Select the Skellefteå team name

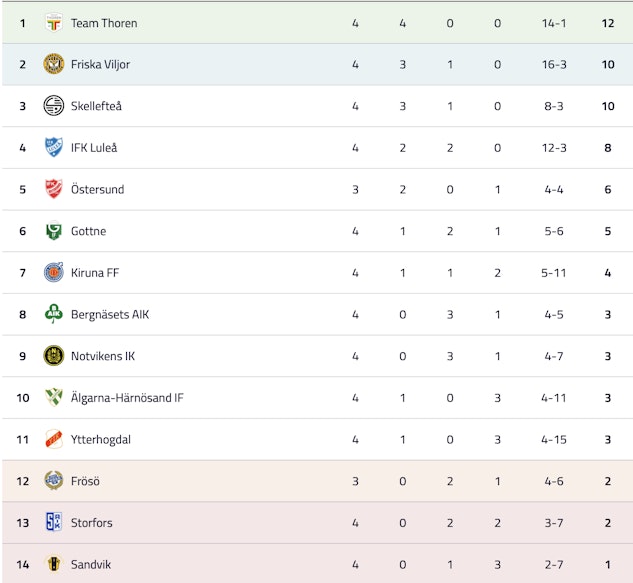point(96,106)
